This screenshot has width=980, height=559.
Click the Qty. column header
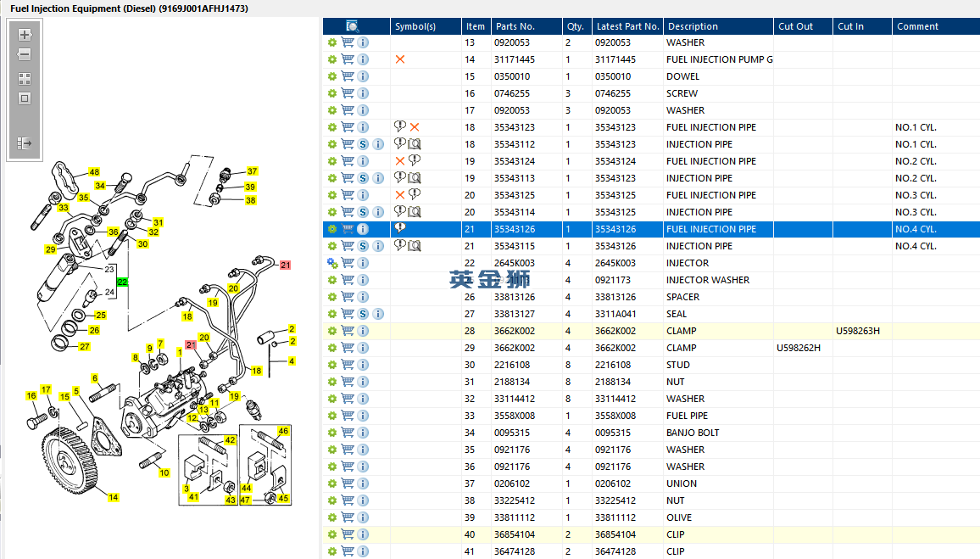click(x=576, y=26)
